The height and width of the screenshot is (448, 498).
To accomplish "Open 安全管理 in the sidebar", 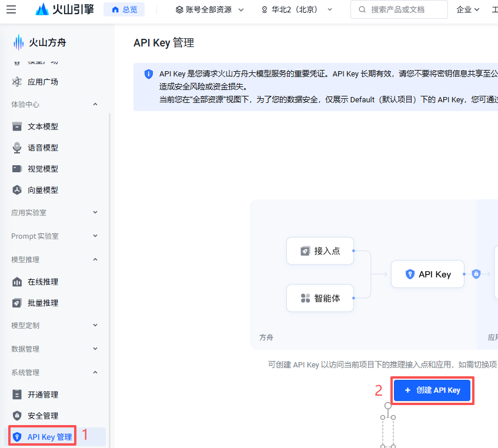I will tap(42, 416).
